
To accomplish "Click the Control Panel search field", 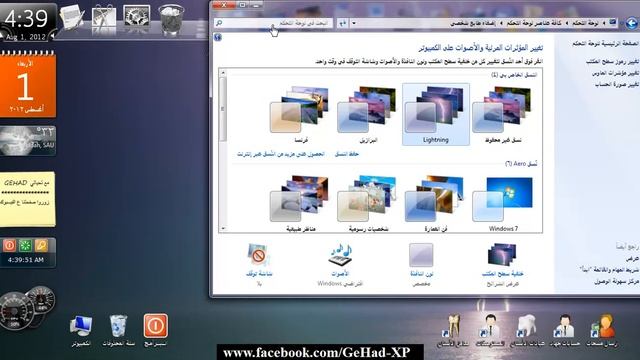I will click(x=273, y=23).
